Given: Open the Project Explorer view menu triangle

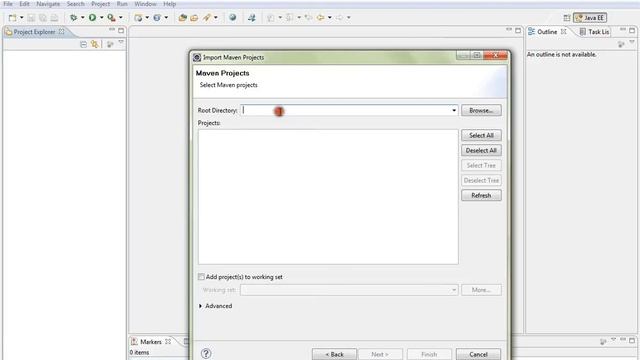Looking at the screenshot, I should coord(121,42).
